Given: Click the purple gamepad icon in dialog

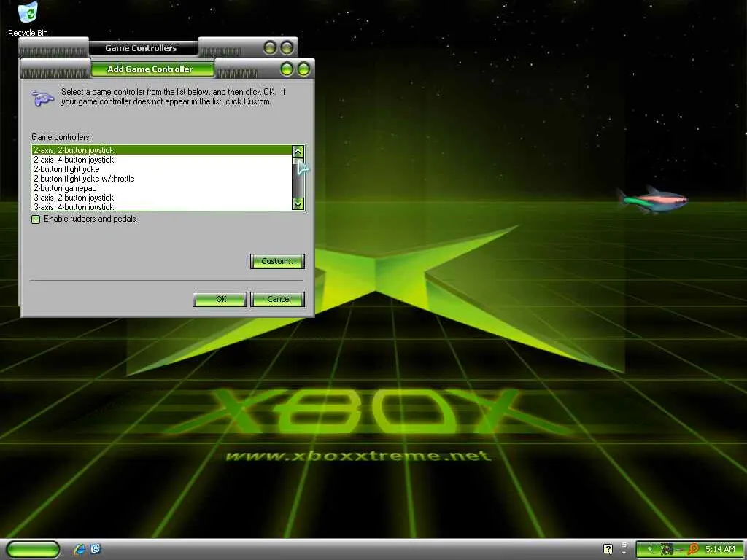Looking at the screenshot, I should (x=43, y=98).
